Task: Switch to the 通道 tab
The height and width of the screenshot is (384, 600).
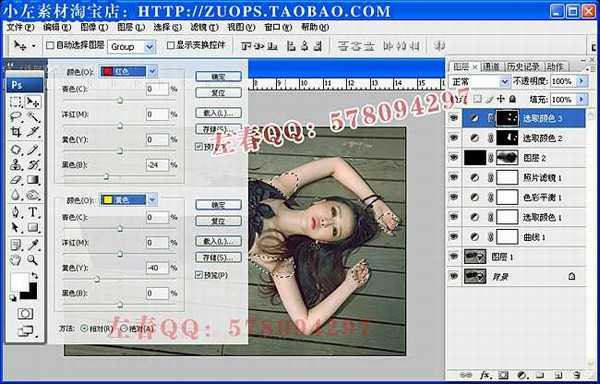Action: [491, 66]
